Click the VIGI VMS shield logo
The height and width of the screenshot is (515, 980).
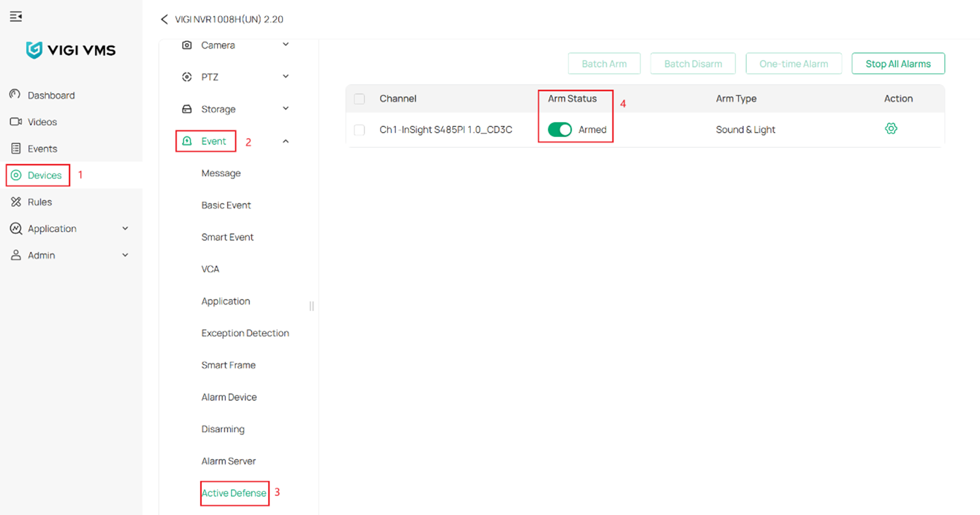click(35, 49)
